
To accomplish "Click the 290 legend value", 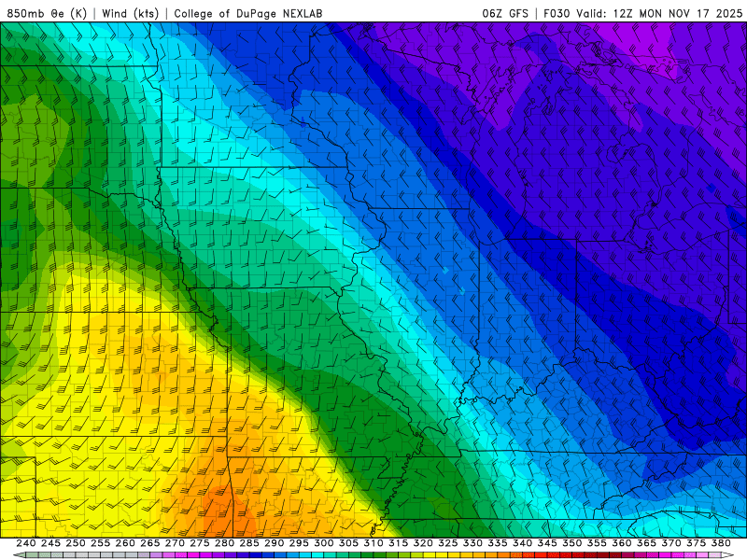I will pos(274,543).
